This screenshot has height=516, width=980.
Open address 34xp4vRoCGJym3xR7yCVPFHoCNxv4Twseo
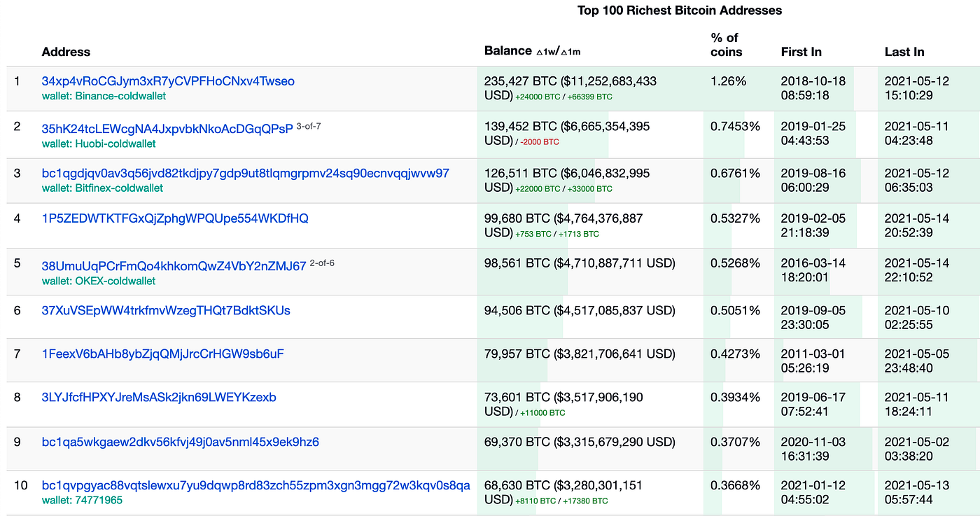tap(168, 81)
